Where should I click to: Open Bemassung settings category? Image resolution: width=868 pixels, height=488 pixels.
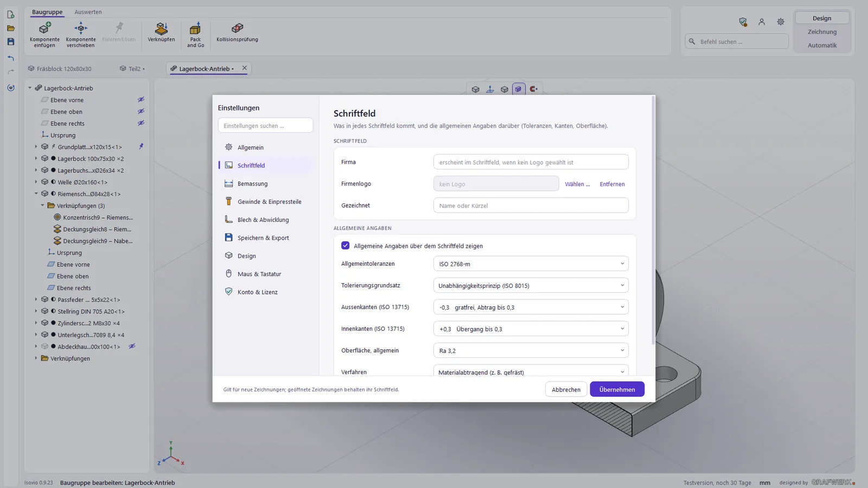pyautogui.click(x=266, y=184)
